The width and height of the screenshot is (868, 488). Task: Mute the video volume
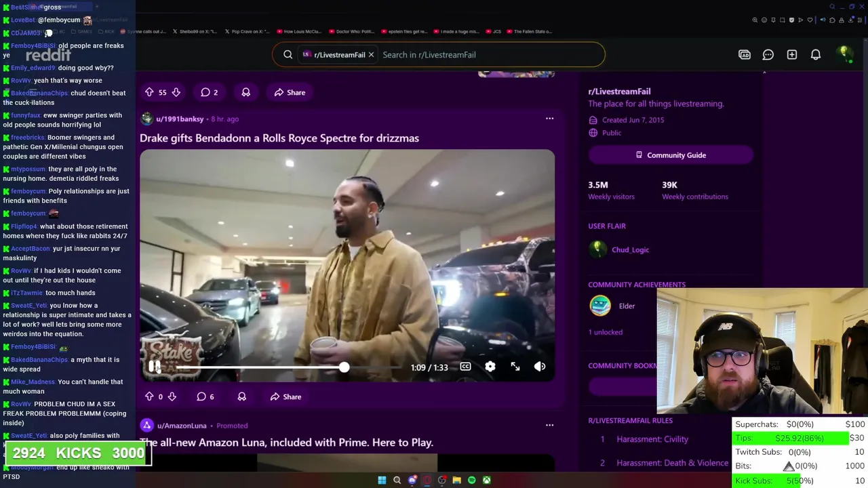click(540, 367)
